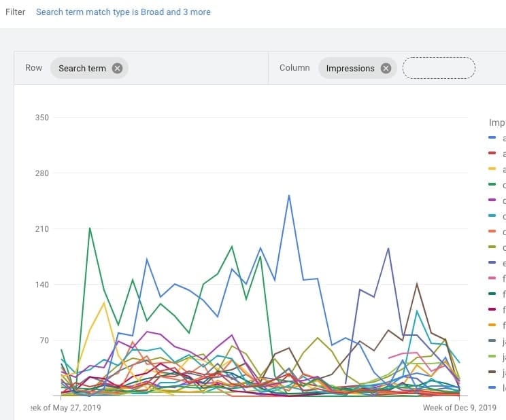506x420 pixels.
Task: Click the empty dashed column drop zone
Action: pos(439,68)
